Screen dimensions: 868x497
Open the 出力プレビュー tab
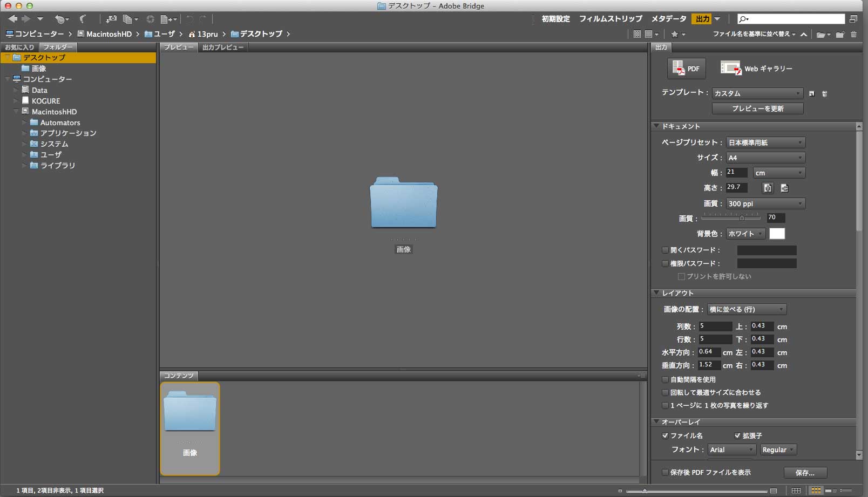click(222, 47)
